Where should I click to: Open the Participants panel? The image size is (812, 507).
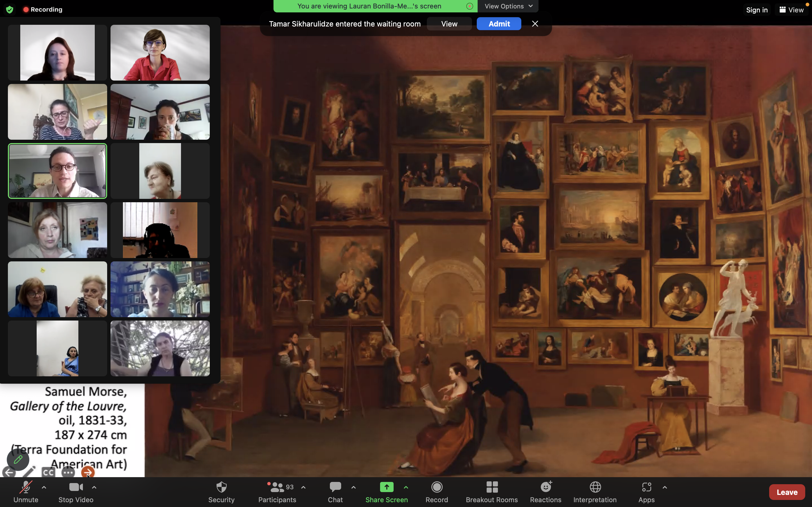[277, 492]
